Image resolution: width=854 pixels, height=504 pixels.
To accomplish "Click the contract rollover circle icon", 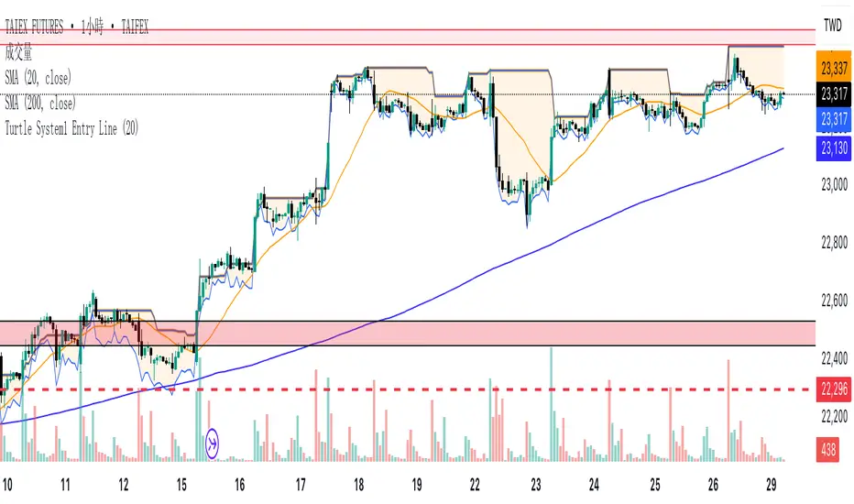I will 213,443.
